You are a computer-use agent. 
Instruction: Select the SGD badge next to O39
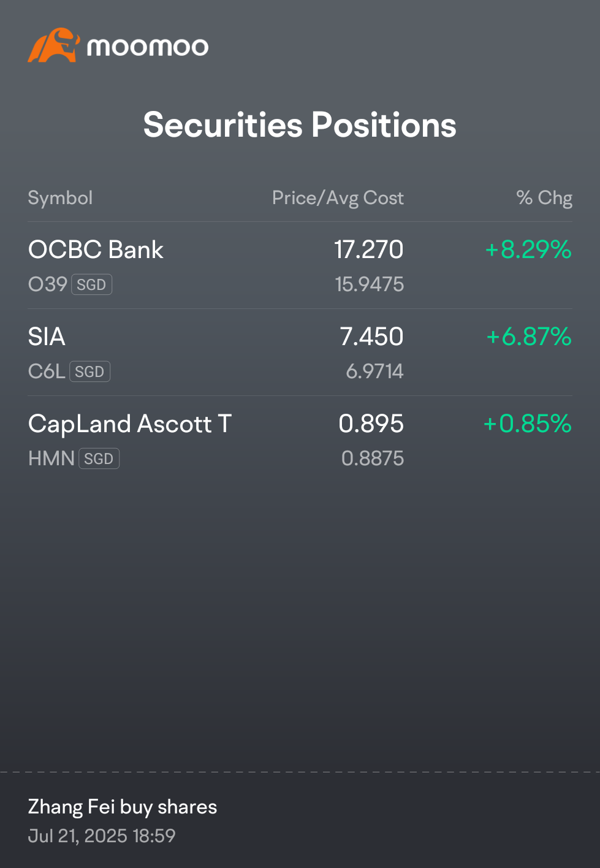click(92, 284)
